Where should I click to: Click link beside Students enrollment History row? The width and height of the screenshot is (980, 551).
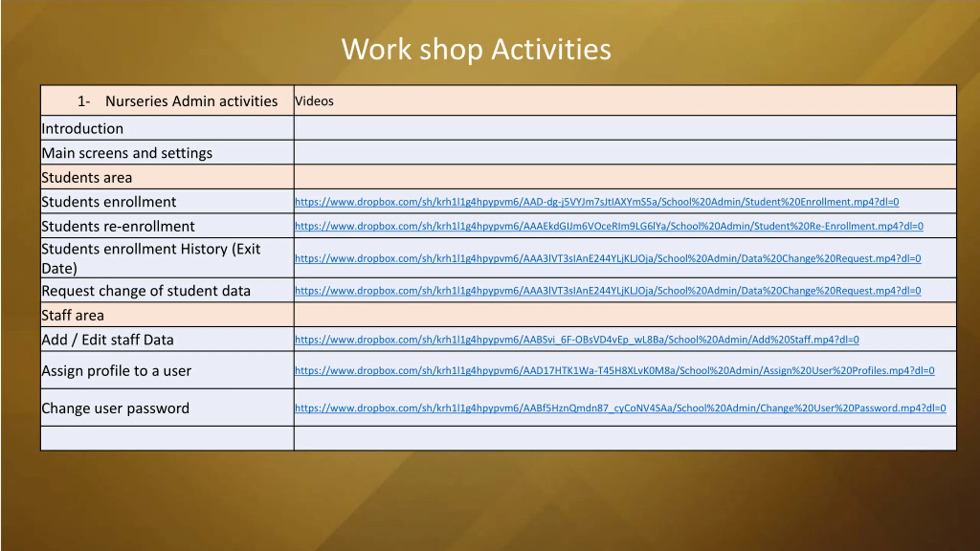tap(607, 258)
